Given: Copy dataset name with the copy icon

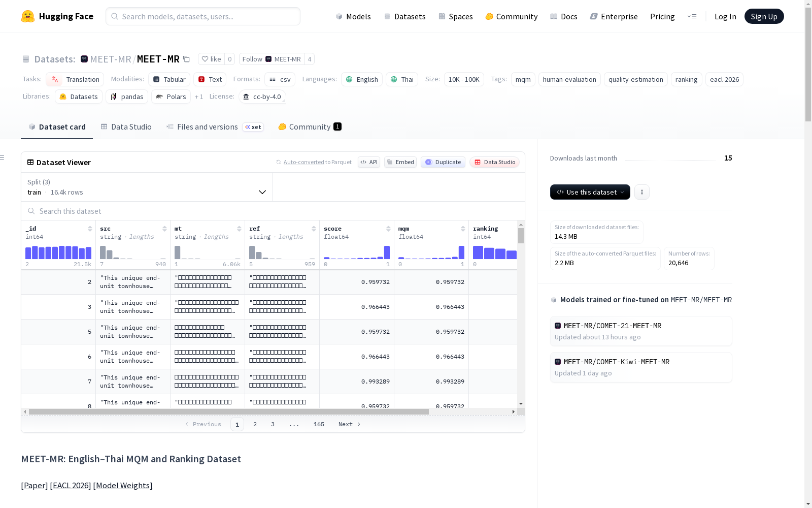Looking at the screenshot, I should [x=186, y=59].
